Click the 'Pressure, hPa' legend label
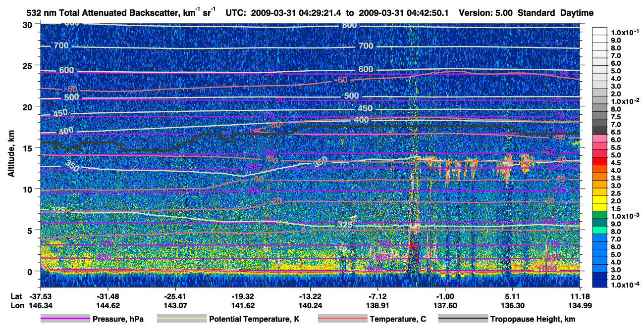The width and height of the screenshot is (644, 330). pos(118,319)
